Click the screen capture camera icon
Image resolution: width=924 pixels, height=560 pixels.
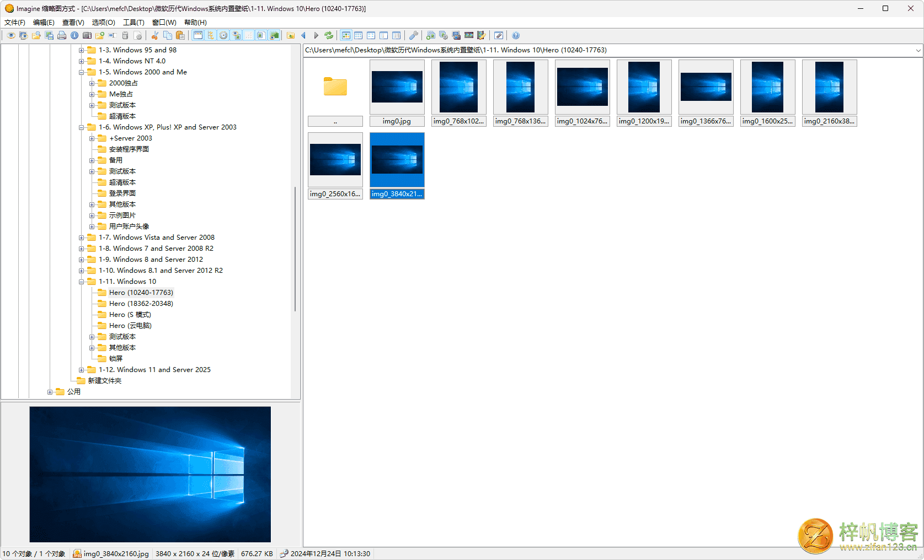point(456,35)
